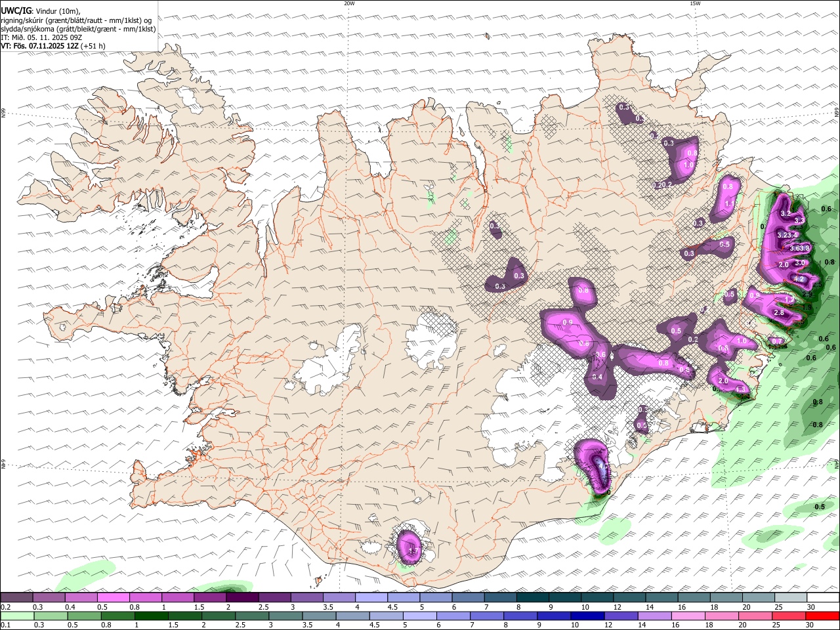840x630 pixels.
Task: Click the '0.1' label on lower scale
Action: (x=5, y=625)
